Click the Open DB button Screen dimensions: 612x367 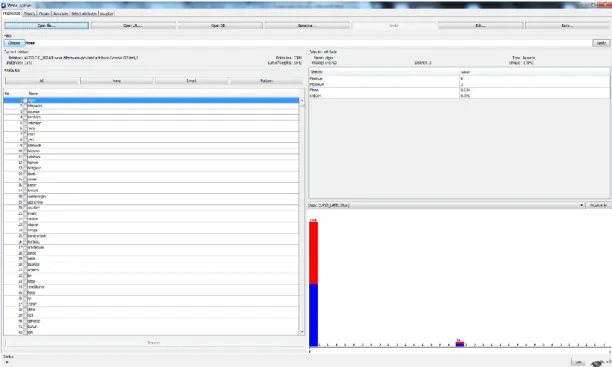click(220, 25)
